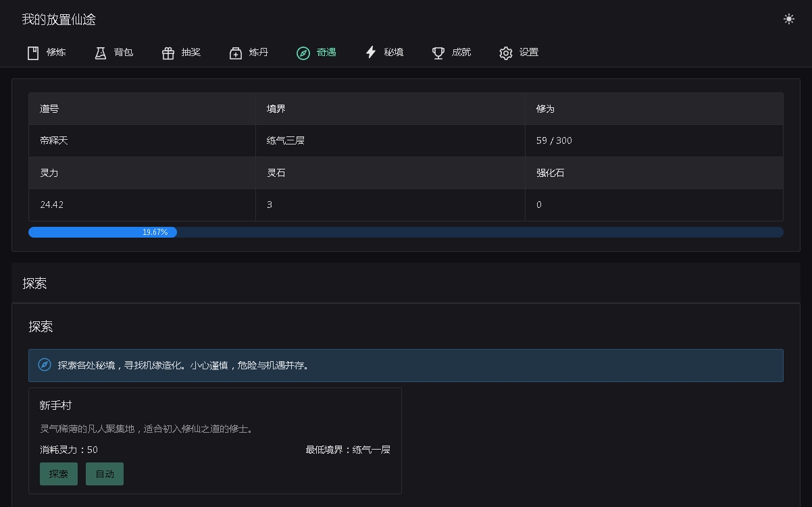The height and width of the screenshot is (507, 812).
Task: Select the 新手村 location card title
Action: coord(55,406)
